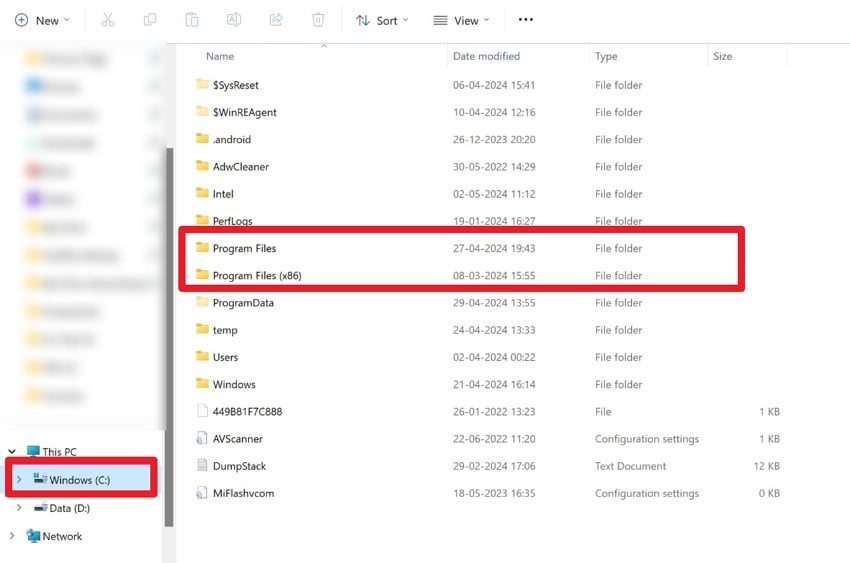Click the Rename icon in toolbar
Screen dimensions: 850x563
tap(234, 21)
